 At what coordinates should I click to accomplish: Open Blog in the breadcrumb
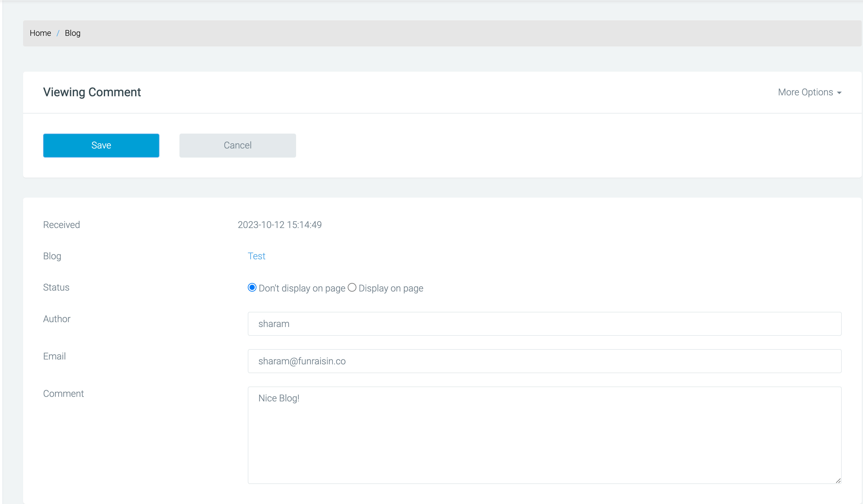tap(73, 33)
